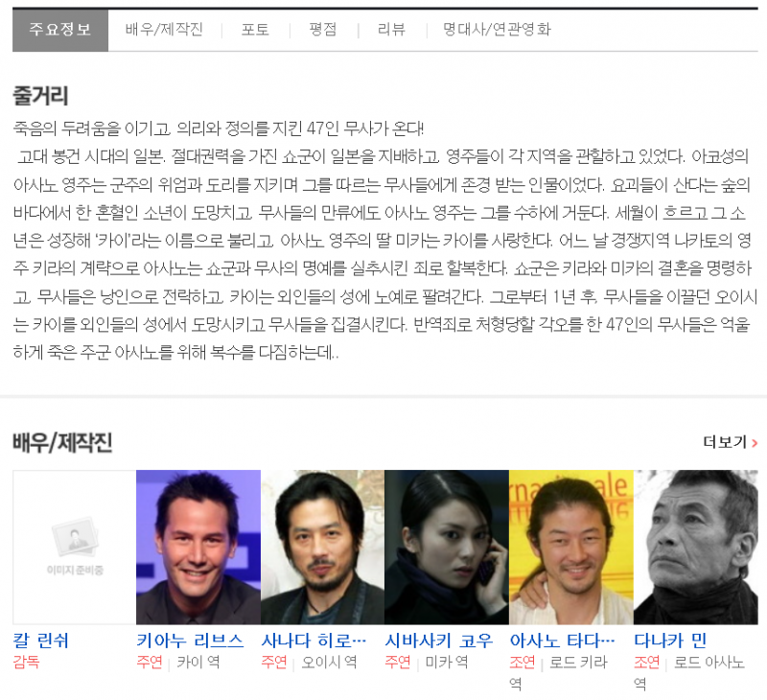
Task: Open the 리뷰 tab
Action: [x=388, y=30]
